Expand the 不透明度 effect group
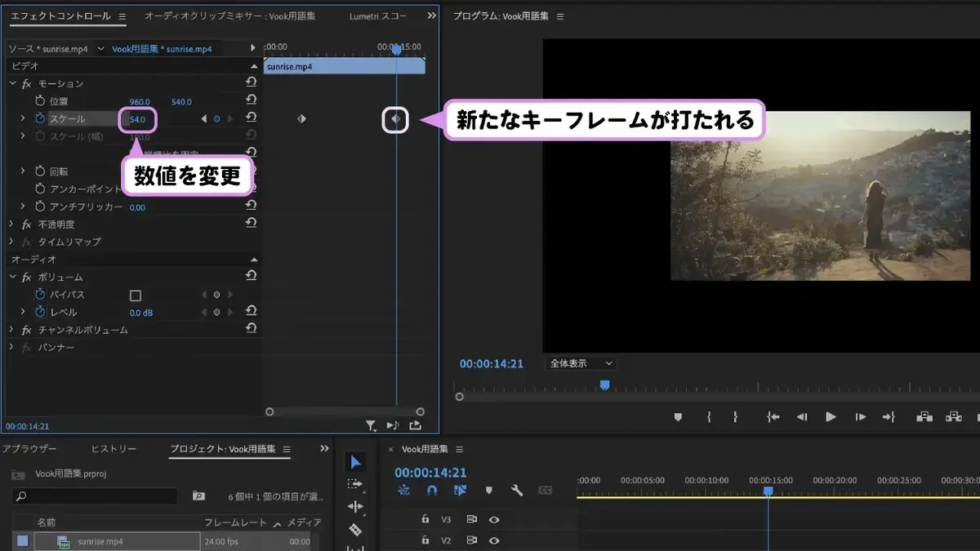Image resolution: width=980 pixels, height=551 pixels. pyautogui.click(x=12, y=224)
